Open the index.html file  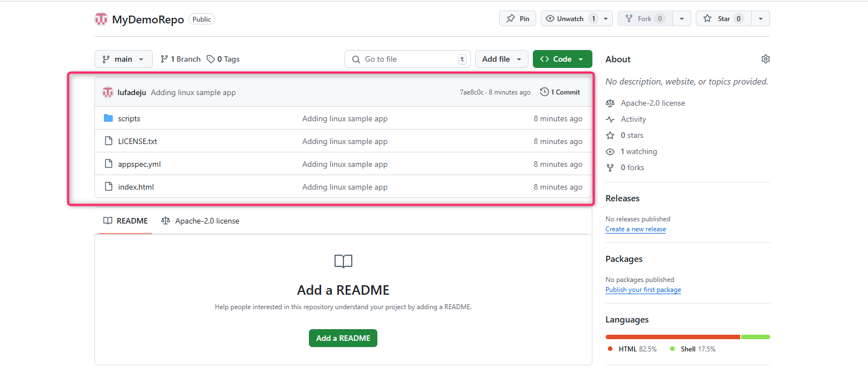point(136,187)
